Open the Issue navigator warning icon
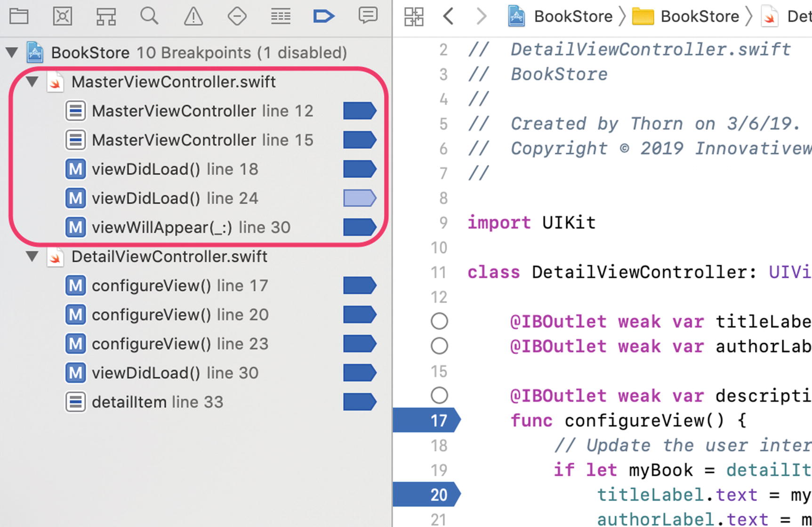 point(193,16)
